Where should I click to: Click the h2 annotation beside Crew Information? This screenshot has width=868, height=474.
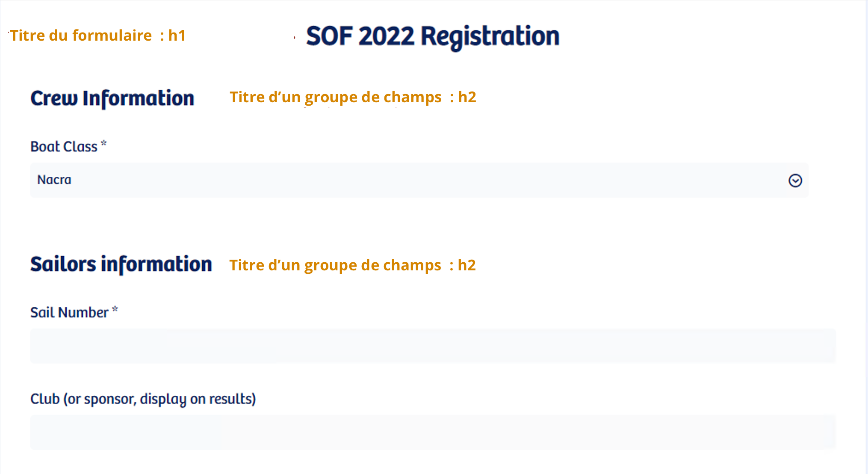coord(353,98)
